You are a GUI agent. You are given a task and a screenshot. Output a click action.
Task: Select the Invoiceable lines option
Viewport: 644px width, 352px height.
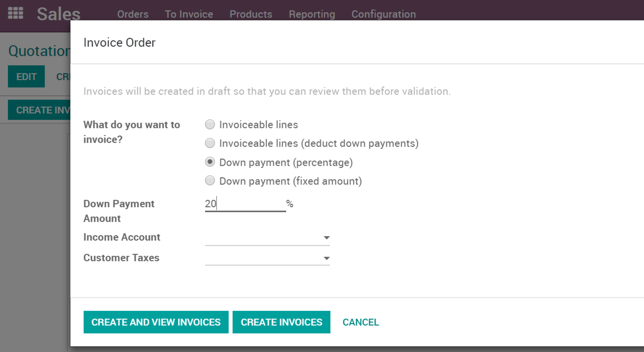pos(210,124)
